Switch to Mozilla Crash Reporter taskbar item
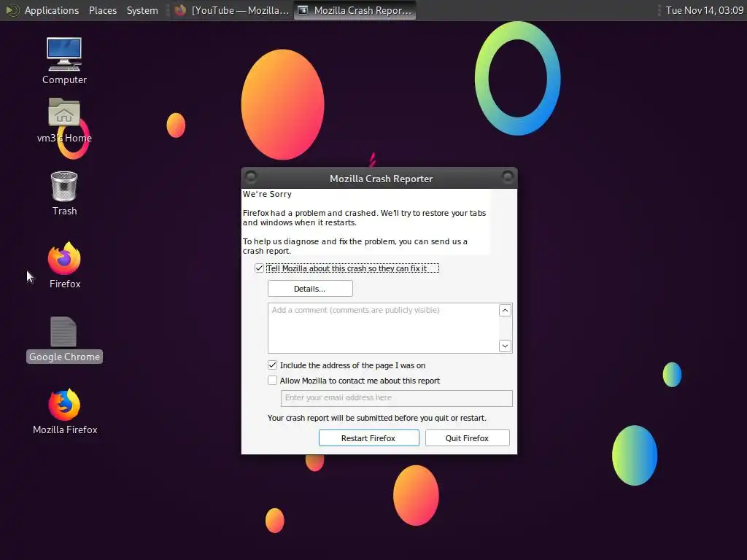The width and height of the screenshot is (747, 560). 355,10
